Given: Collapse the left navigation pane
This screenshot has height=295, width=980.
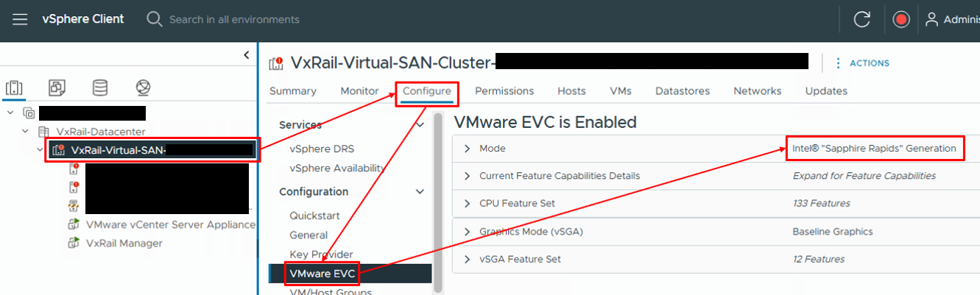Looking at the screenshot, I should coord(247,55).
